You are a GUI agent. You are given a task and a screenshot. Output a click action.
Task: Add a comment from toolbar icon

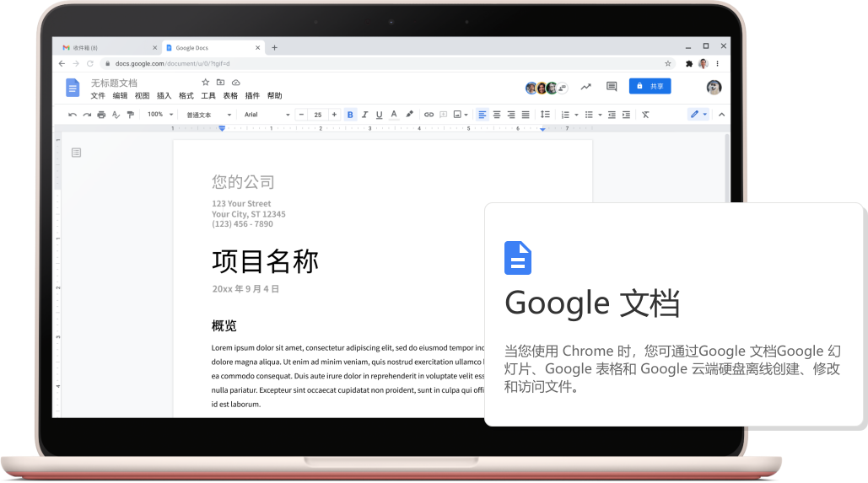[444, 115]
